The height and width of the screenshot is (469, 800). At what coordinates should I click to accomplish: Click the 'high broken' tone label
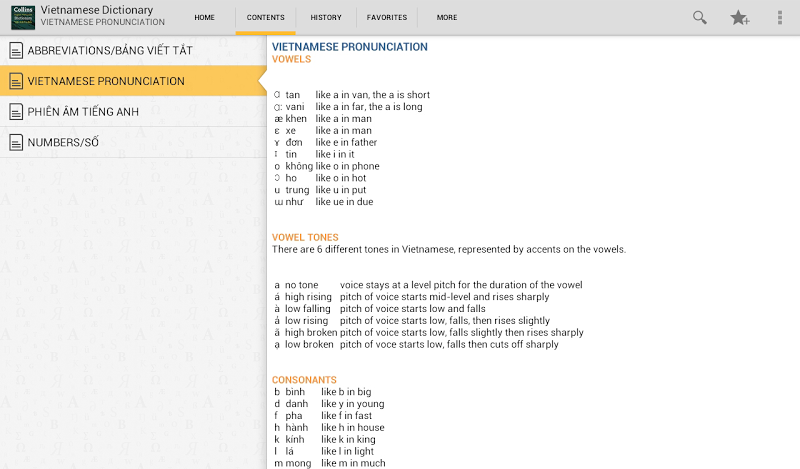coord(311,332)
